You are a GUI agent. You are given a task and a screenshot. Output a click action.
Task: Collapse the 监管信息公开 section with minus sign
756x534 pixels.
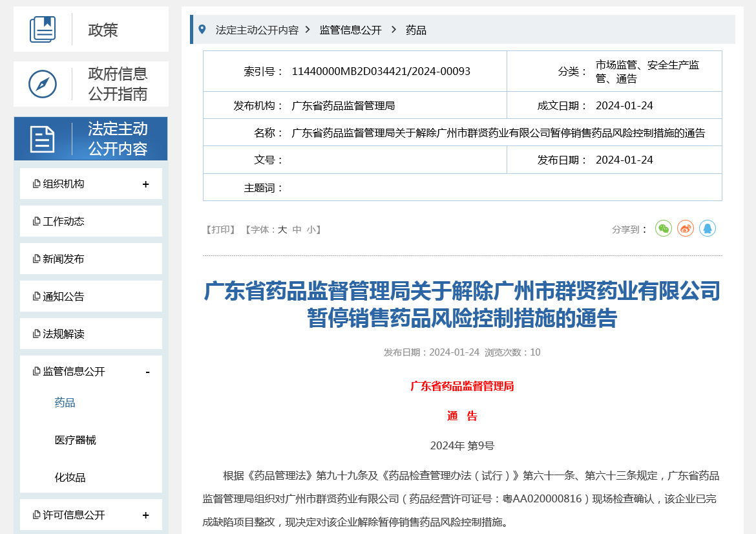[147, 372]
